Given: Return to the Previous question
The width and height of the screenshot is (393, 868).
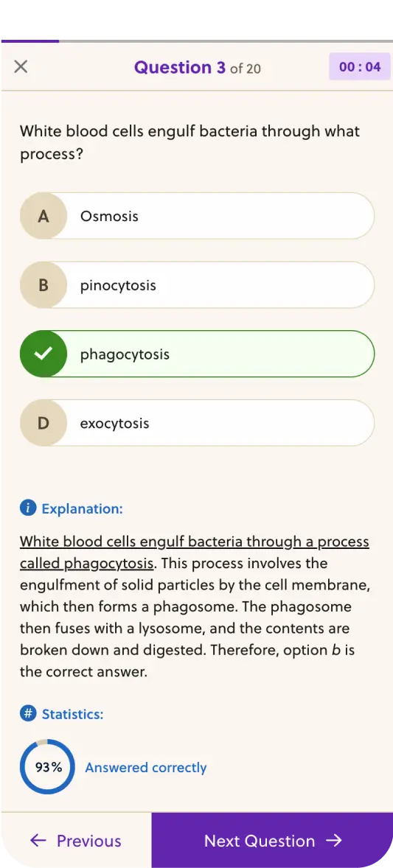Looking at the screenshot, I should click(x=76, y=840).
